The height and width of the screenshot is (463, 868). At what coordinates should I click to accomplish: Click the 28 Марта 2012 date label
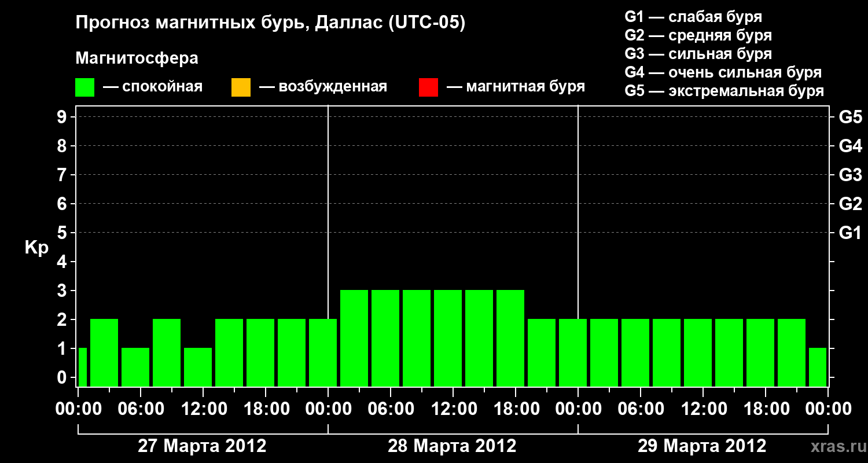452,446
